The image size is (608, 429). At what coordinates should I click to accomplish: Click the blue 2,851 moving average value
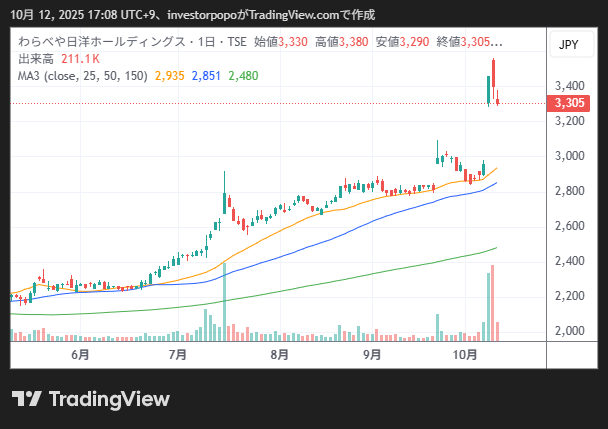(x=207, y=75)
